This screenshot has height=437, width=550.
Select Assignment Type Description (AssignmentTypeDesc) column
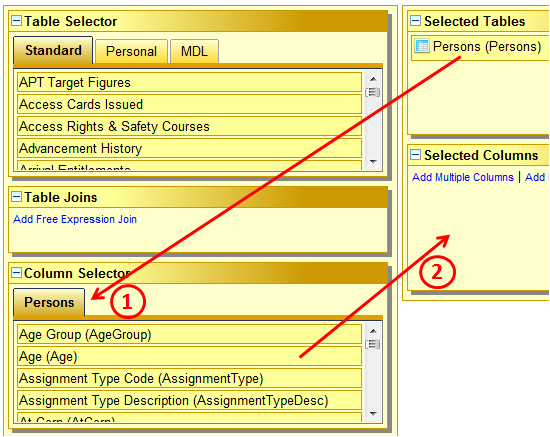coord(189,400)
